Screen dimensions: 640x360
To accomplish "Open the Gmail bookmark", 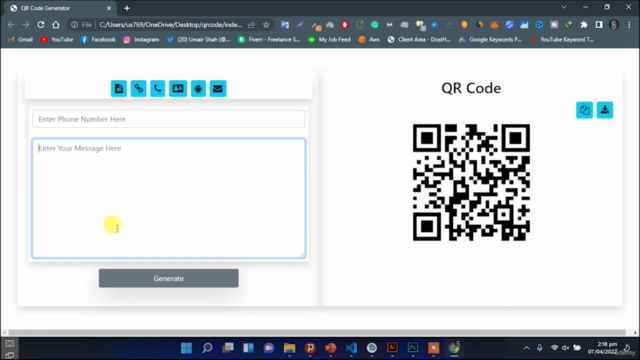I will click(x=20, y=40).
